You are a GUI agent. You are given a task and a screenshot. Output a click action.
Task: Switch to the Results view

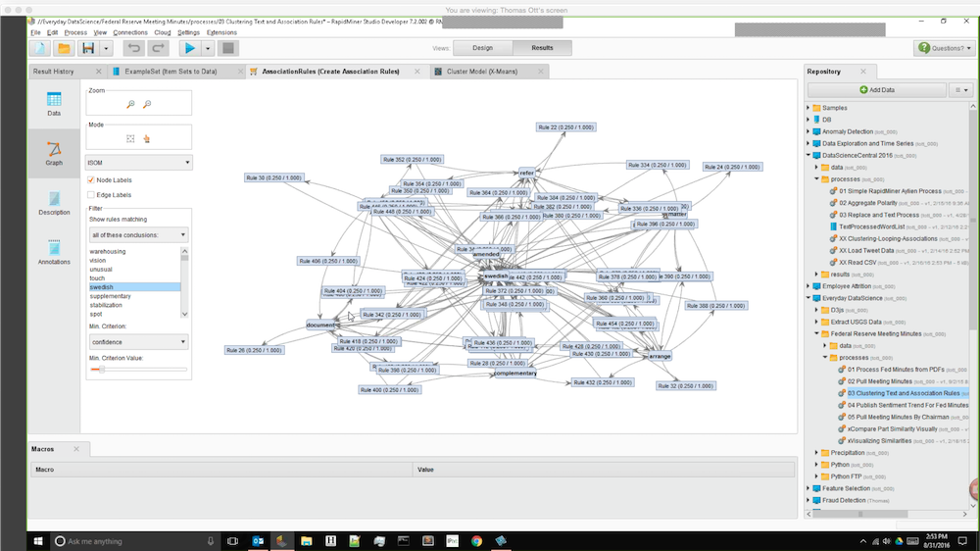[542, 47]
